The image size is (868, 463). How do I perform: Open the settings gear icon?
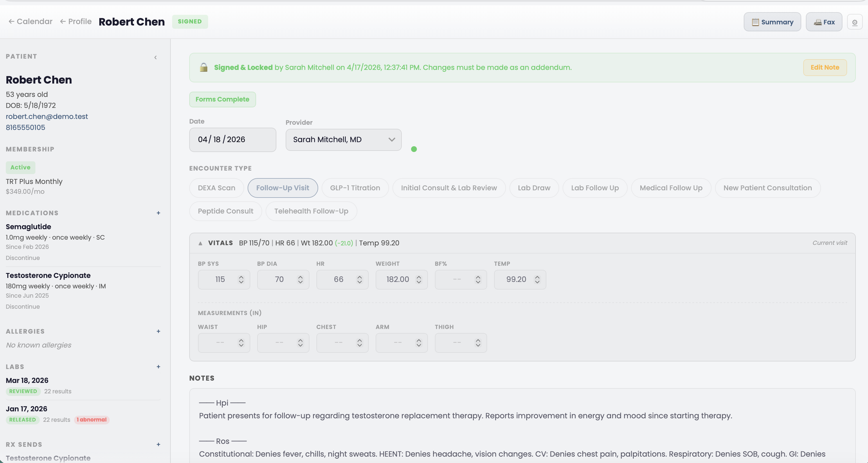(x=855, y=22)
